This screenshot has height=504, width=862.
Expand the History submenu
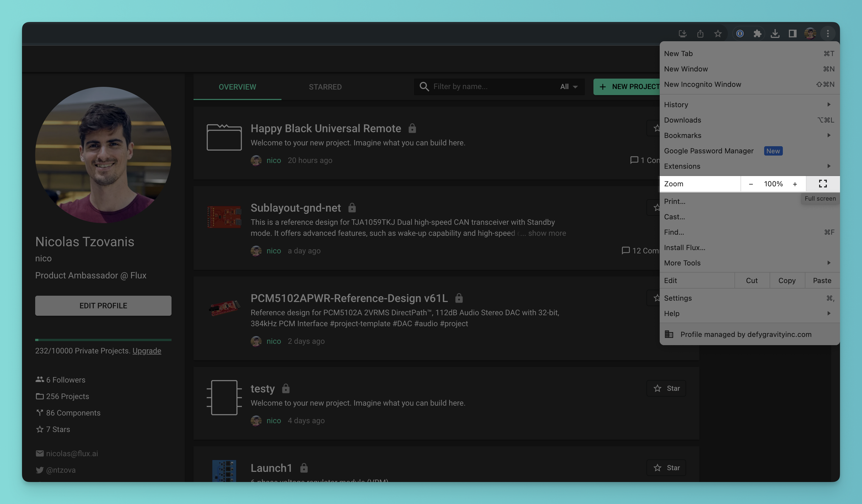click(x=750, y=105)
